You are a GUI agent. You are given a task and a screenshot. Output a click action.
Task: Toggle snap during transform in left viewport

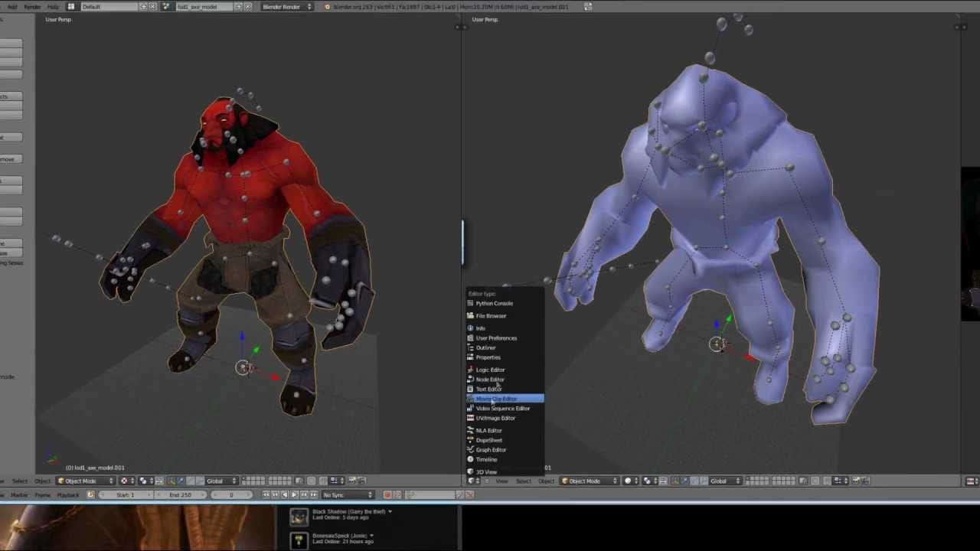coord(323,481)
